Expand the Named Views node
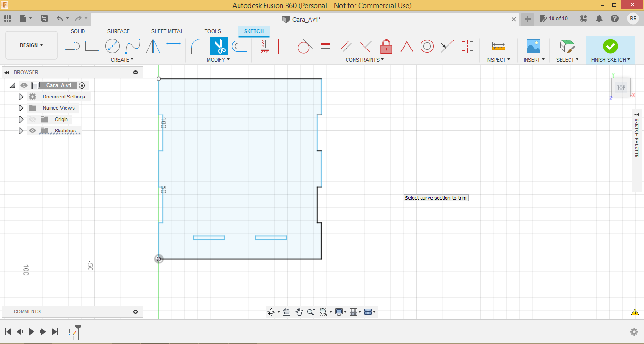The width and height of the screenshot is (644, 344). pos(21,108)
